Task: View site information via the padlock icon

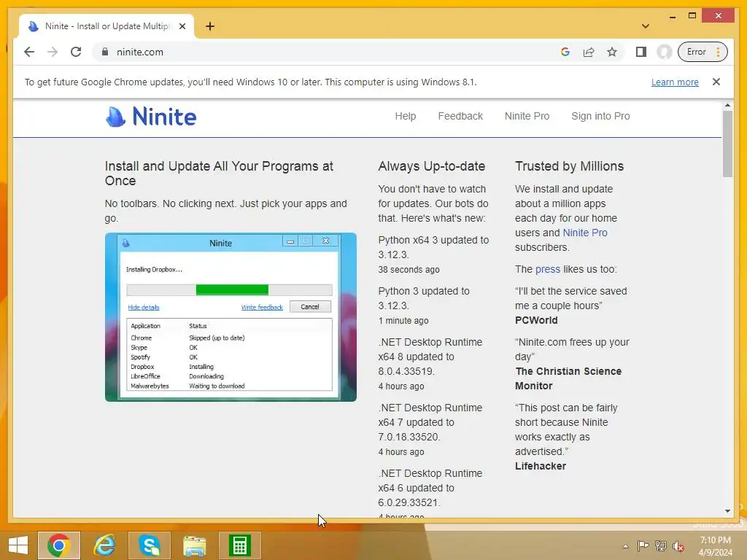Action: [x=105, y=52]
